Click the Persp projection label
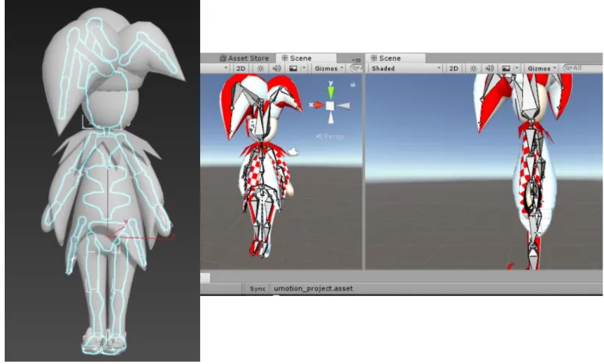604x364 pixels. [x=330, y=137]
